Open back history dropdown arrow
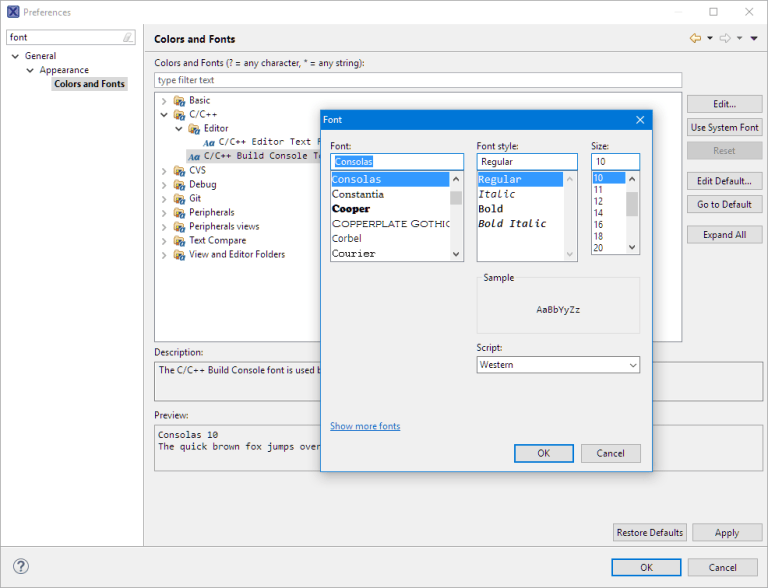 coord(710,38)
